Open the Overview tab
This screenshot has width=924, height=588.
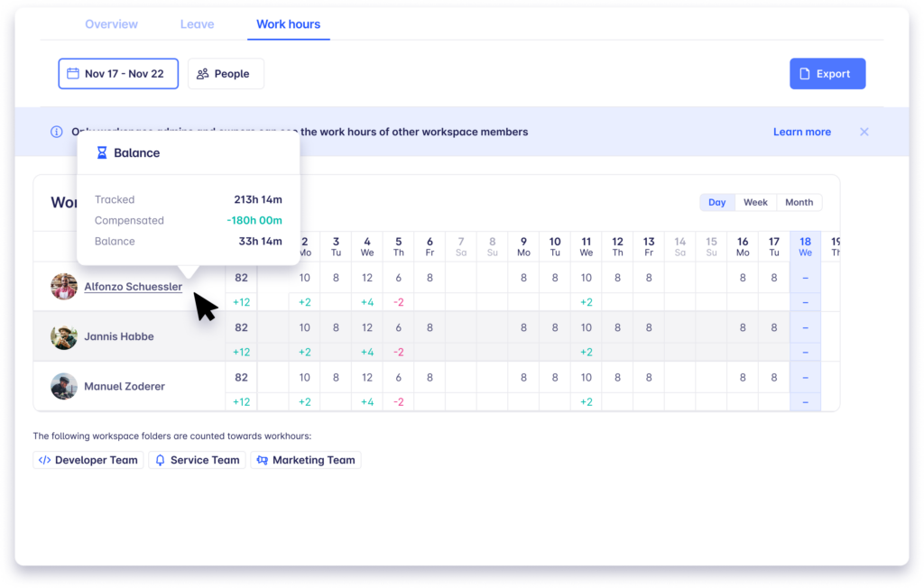point(112,24)
